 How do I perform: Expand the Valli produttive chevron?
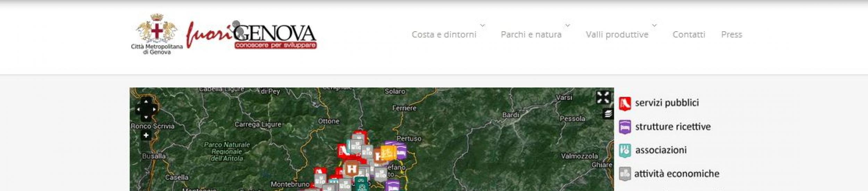tap(654, 25)
